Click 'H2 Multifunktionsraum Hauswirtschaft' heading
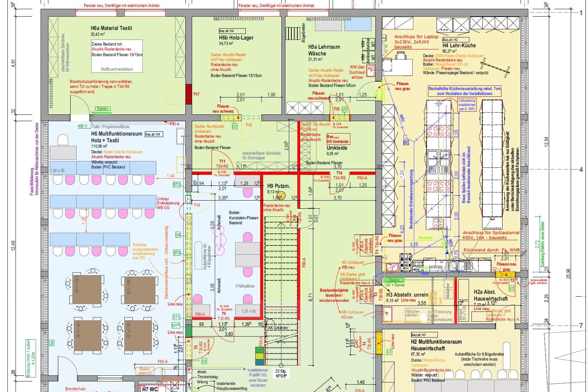588x392 pixels. point(436,345)
